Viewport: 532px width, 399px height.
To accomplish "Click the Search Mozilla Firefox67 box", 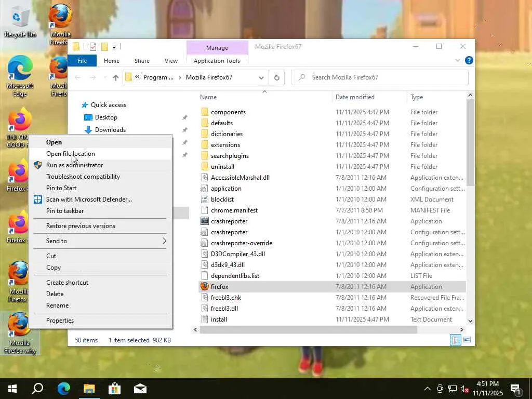I will (380, 77).
